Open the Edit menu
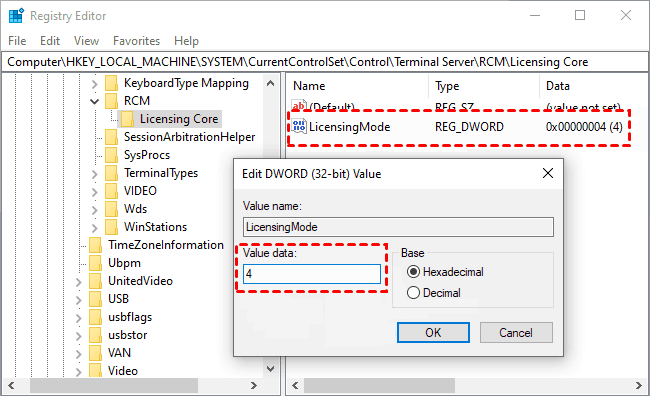Screen dimensions: 650x396 coord(50,41)
